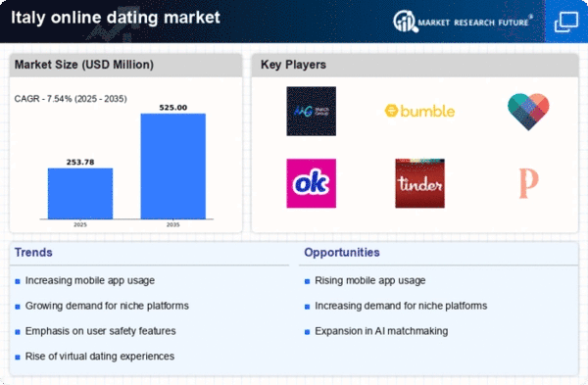
Task: Click the 2025 axis label
Action: 80,224
